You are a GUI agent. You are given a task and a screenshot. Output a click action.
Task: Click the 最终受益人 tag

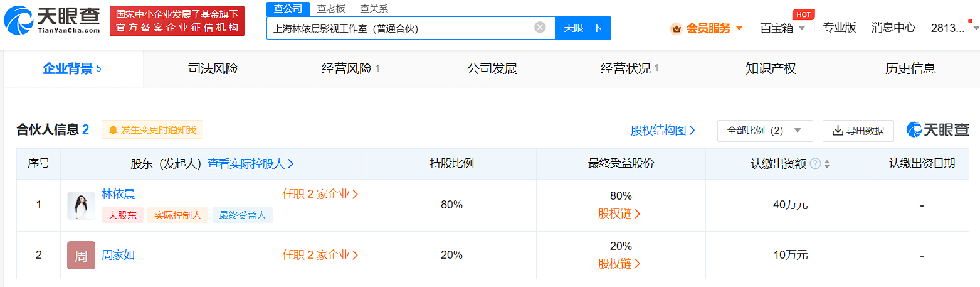(x=243, y=215)
